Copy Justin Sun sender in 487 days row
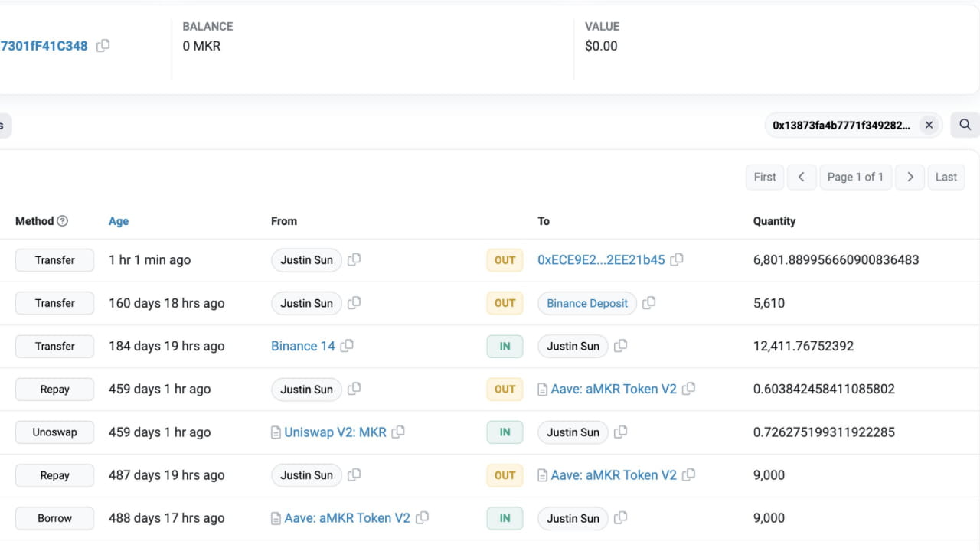Screen dimensions: 980x551 point(354,475)
